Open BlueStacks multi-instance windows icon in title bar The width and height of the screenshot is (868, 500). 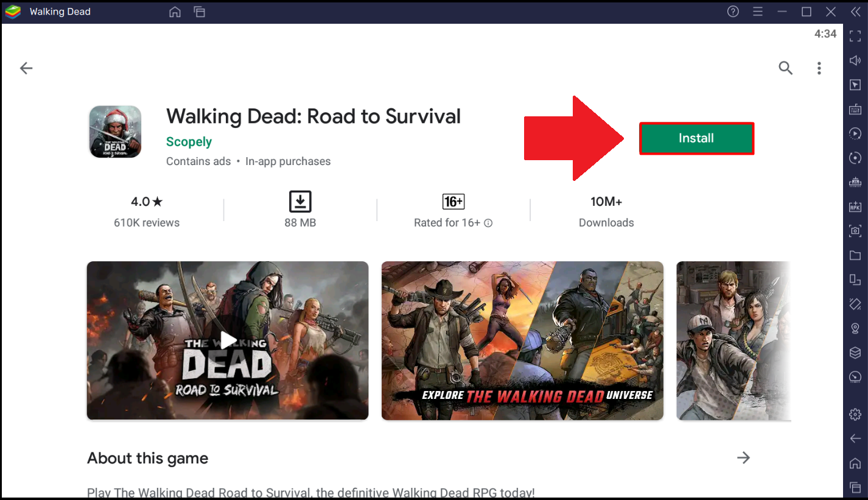[x=199, y=12]
